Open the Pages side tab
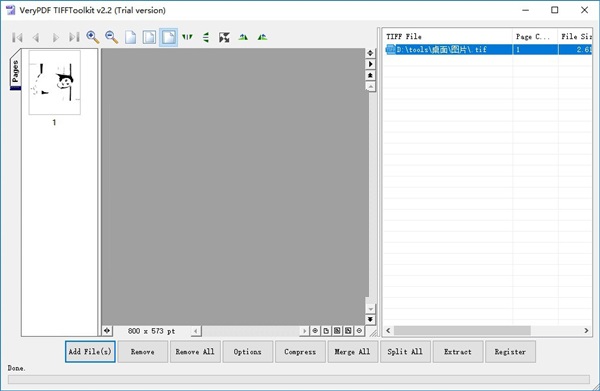600x391 pixels. 15,70
